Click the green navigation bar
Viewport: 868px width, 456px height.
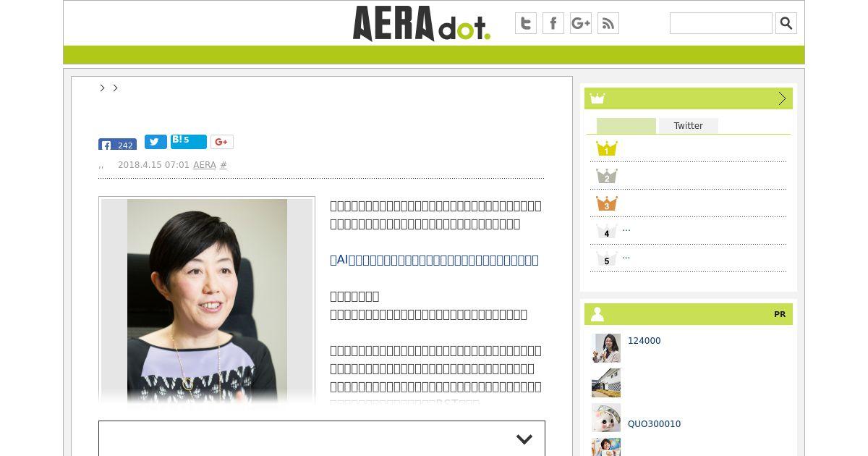pyautogui.click(x=434, y=55)
